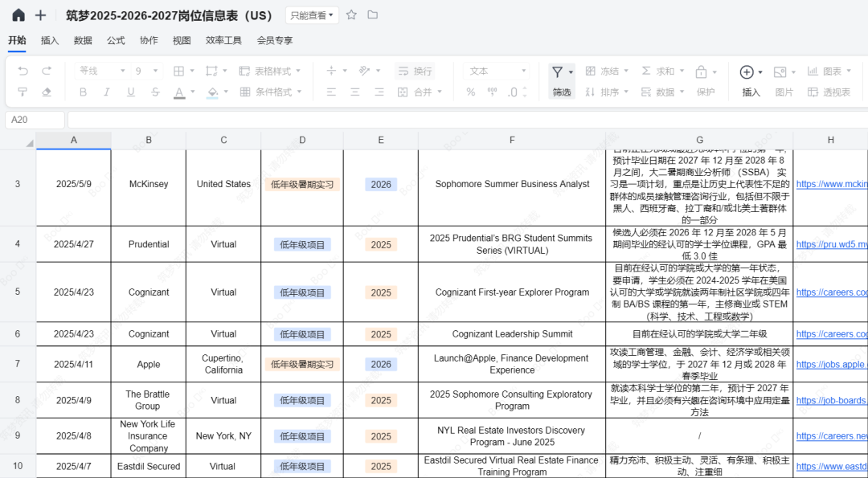Click the cell name box showing A20
The width and height of the screenshot is (868, 478).
35,120
